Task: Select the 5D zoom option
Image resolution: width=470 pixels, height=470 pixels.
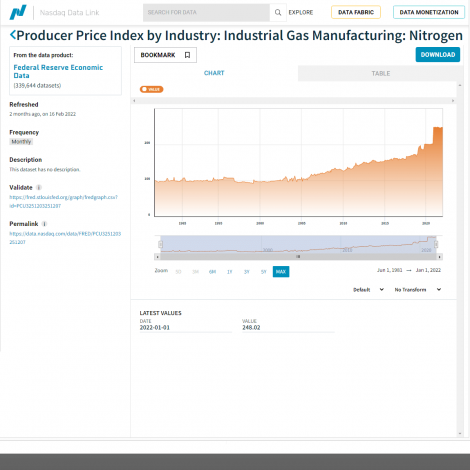Action: click(x=178, y=272)
